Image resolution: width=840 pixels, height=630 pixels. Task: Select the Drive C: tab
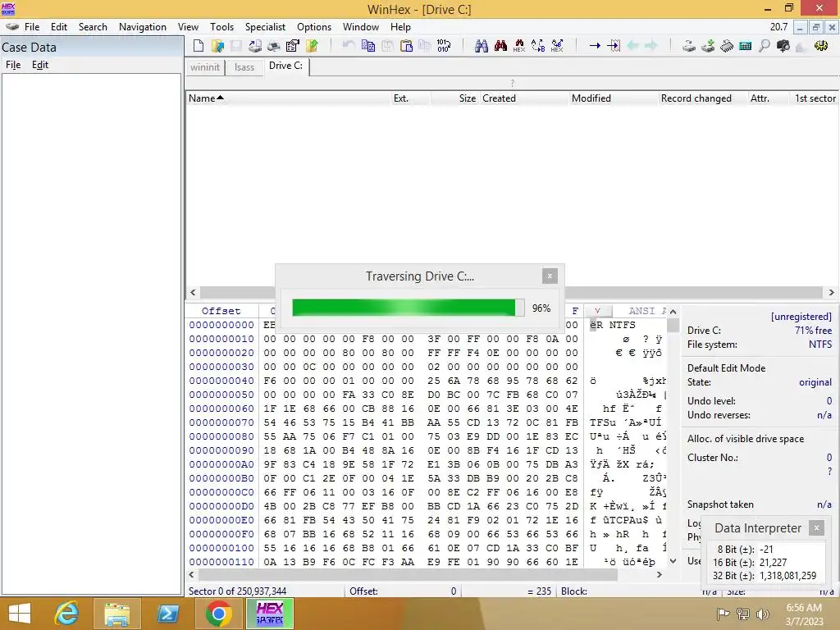[286, 66]
